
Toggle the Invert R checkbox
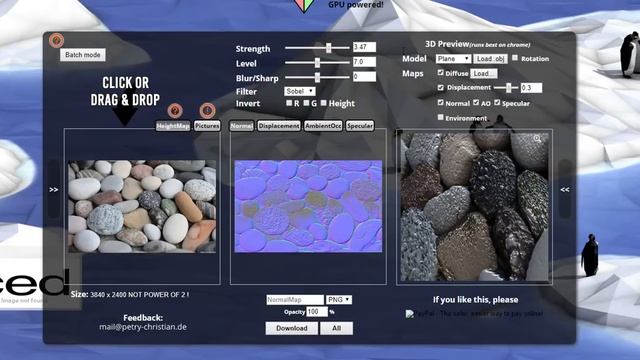tap(289, 103)
